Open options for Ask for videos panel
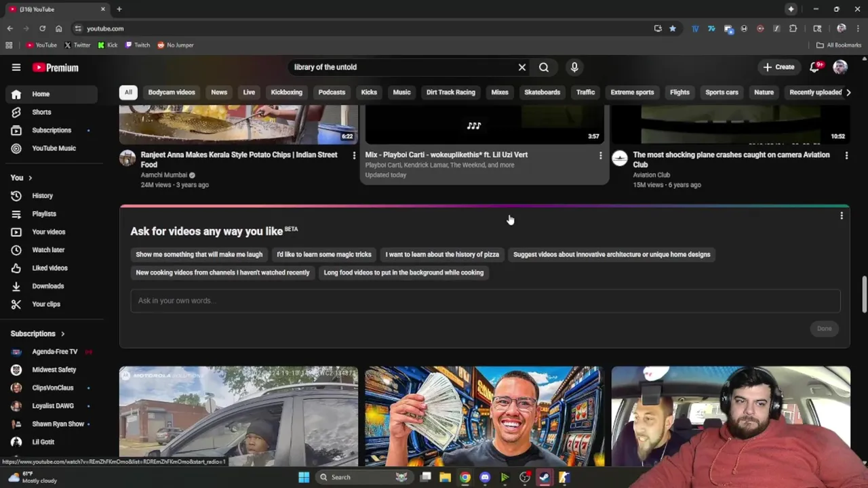868x488 pixels. [842, 216]
